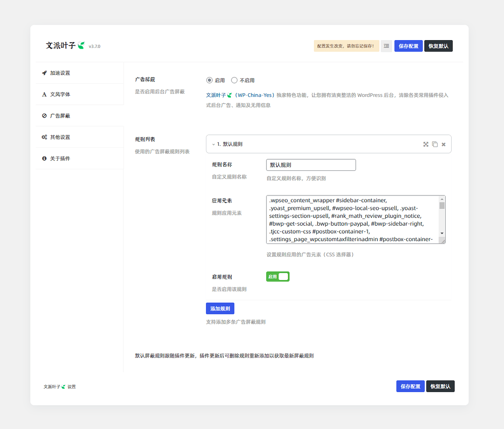Viewport: 504px width, 429px height.
Task: Click the move/drag icon on 默认规则 header
Action: (426, 144)
